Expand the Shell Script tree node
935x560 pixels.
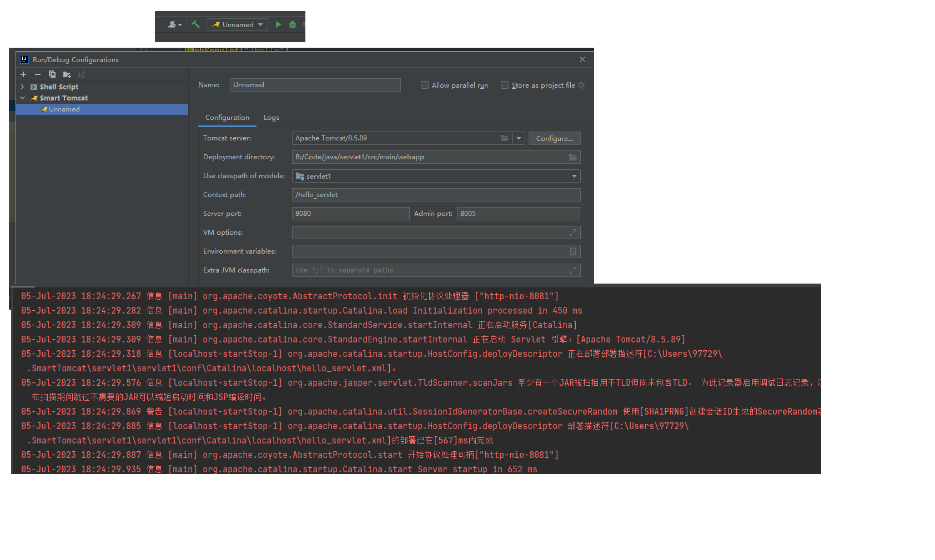coord(22,87)
